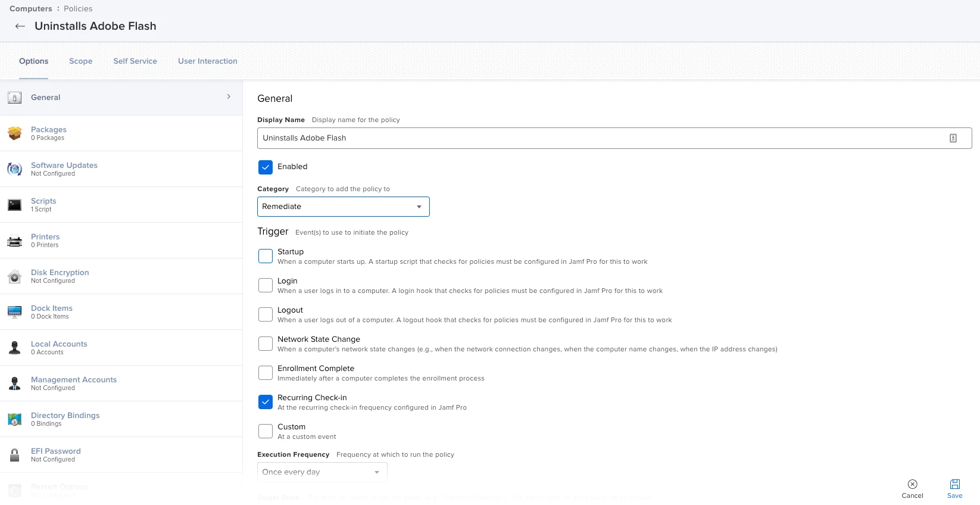Click the Management Accounts person icon
The image size is (980, 505).
[15, 384]
